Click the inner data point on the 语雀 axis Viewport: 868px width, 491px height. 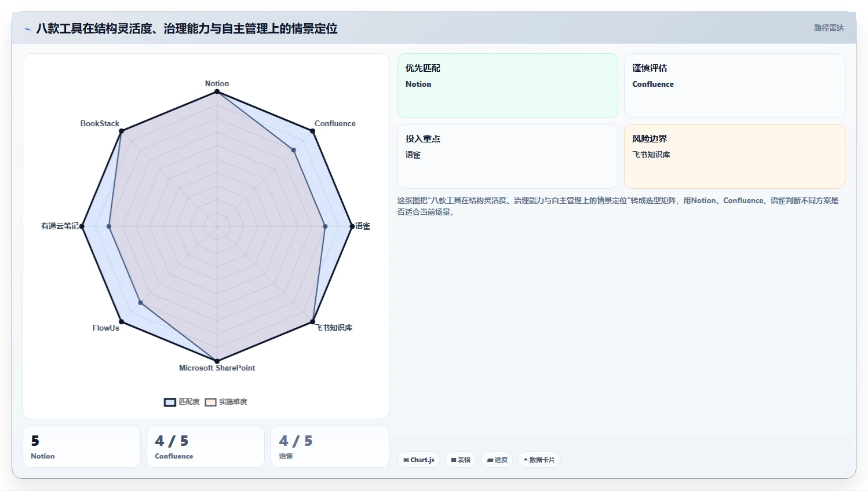tap(325, 226)
